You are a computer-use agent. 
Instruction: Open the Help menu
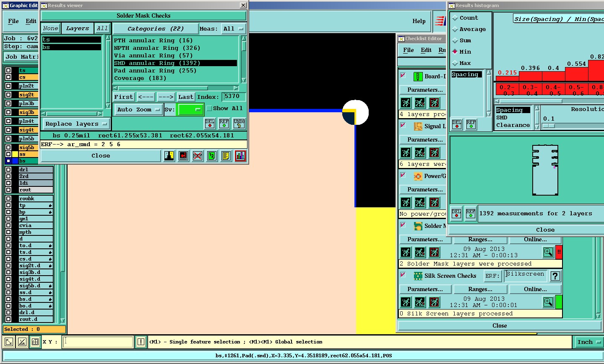(x=419, y=21)
